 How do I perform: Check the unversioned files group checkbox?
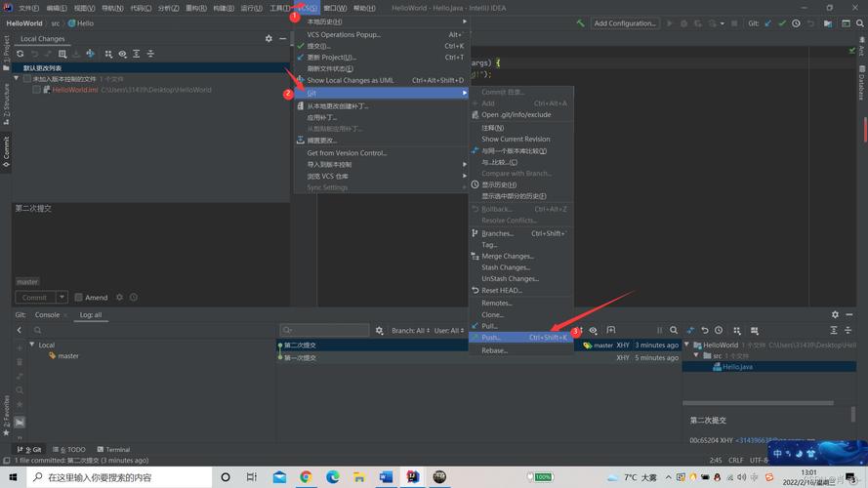pyautogui.click(x=27, y=79)
